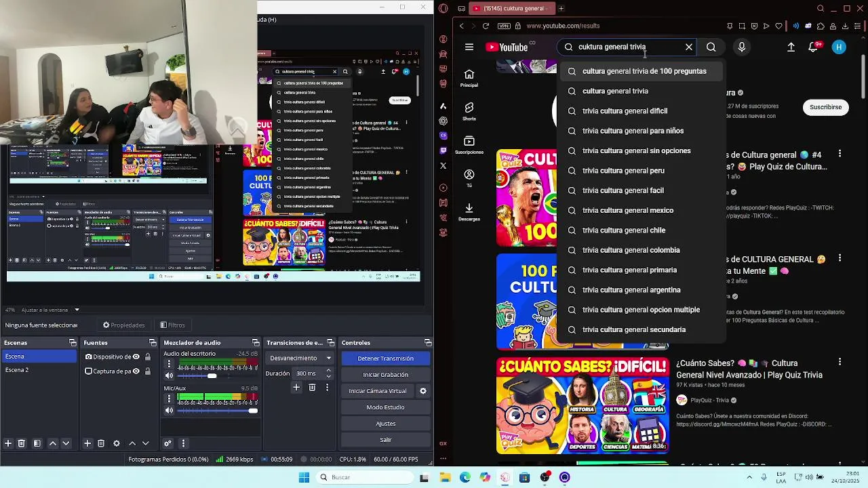Open scene filters icon in Escenas panel
Screen dimensions: 868x488
coord(37,443)
